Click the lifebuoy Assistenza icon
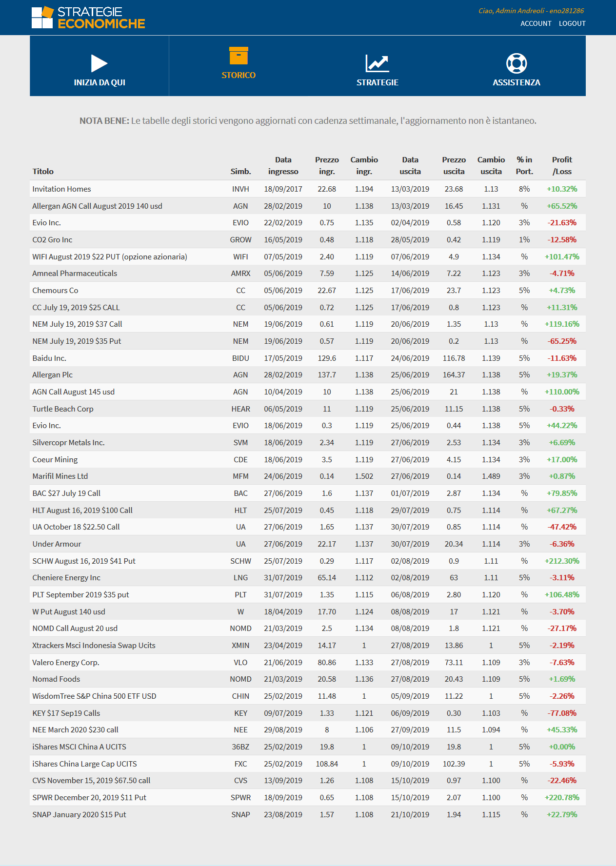Viewport: 616px width, 866px height. pos(517,63)
